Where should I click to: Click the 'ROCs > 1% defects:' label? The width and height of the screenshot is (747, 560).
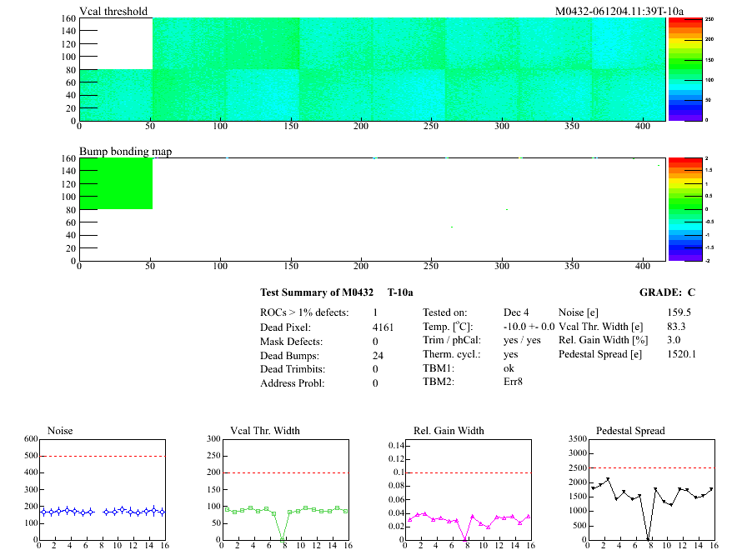[x=304, y=312]
